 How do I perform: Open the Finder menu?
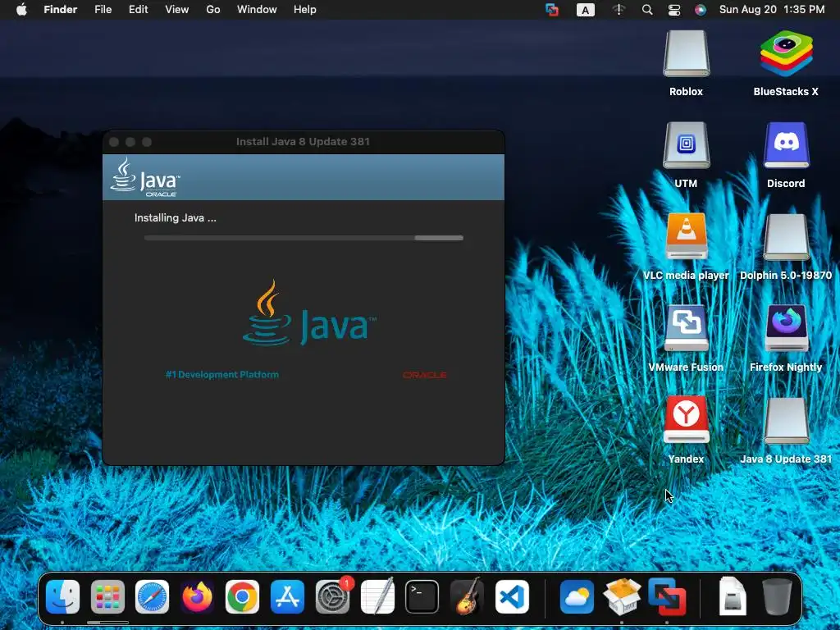pos(61,10)
